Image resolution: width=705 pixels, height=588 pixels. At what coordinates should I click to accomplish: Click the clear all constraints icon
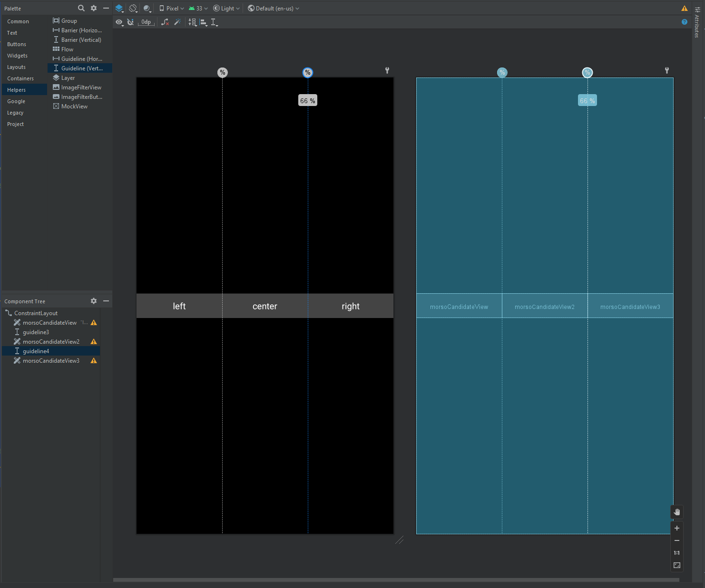pos(165,22)
